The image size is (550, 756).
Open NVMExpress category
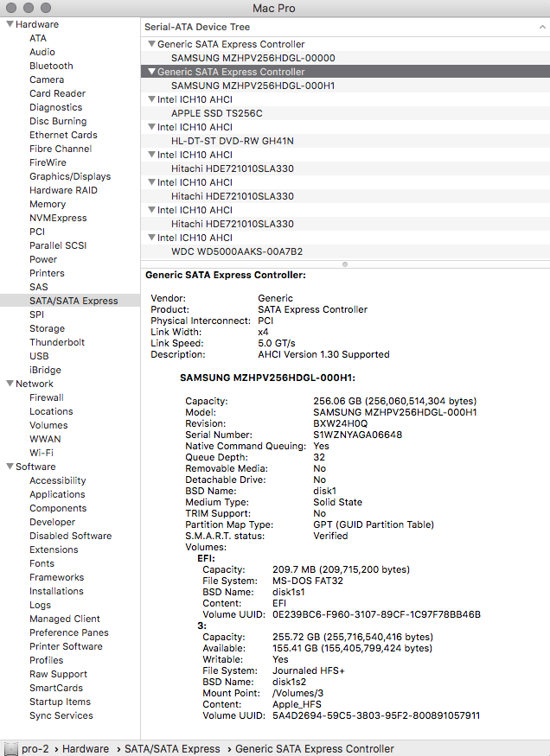click(x=58, y=218)
